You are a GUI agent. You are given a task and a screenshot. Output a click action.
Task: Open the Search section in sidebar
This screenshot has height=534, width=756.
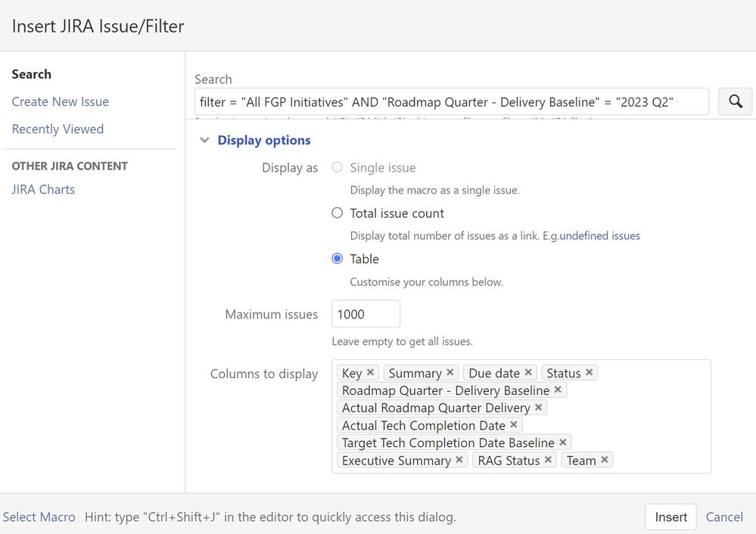pyautogui.click(x=31, y=74)
